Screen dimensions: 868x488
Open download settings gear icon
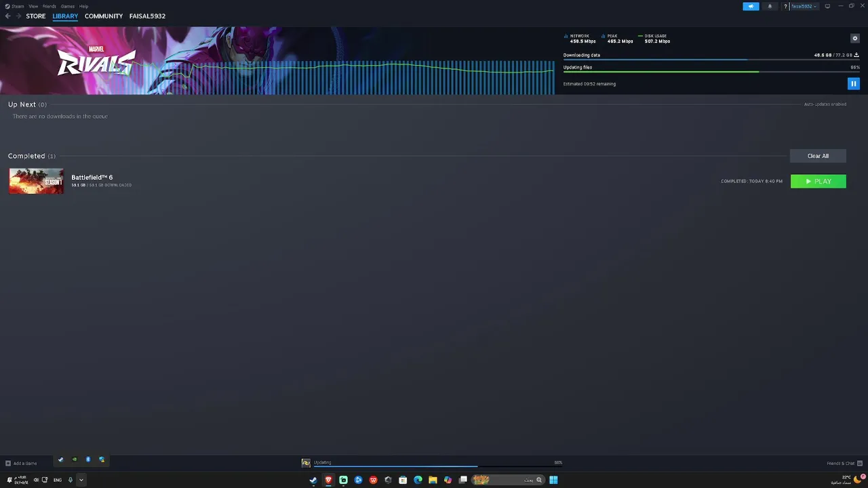pos(854,38)
